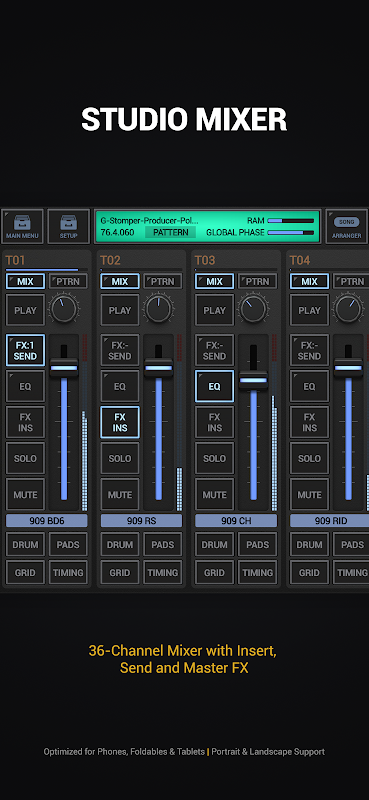Click the T03 pan knob

click(253, 309)
